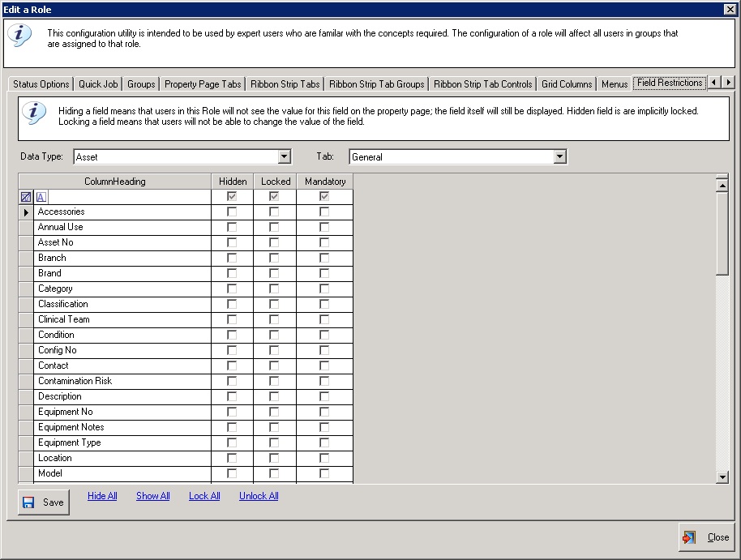Click the tab scroll right arrow
The height and width of the screenshot is (560, 741).
pos(728,82)
